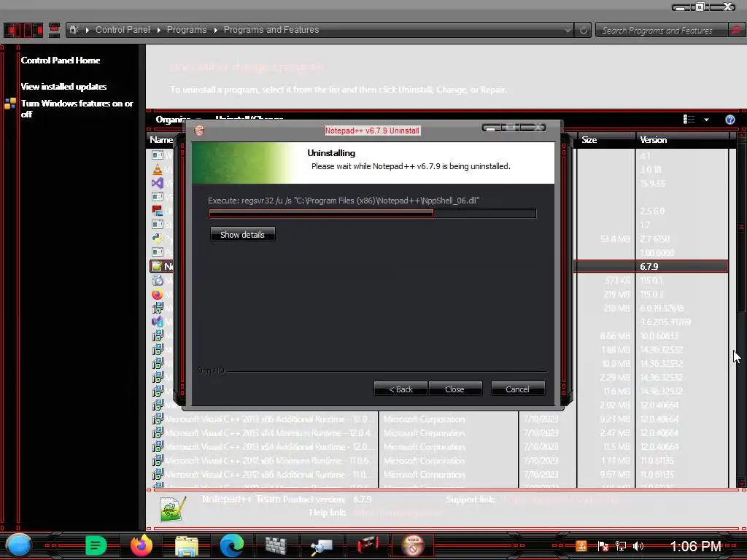Open the Action Center flag icon
Screen dimensions: 747x560
pos(603,546)
